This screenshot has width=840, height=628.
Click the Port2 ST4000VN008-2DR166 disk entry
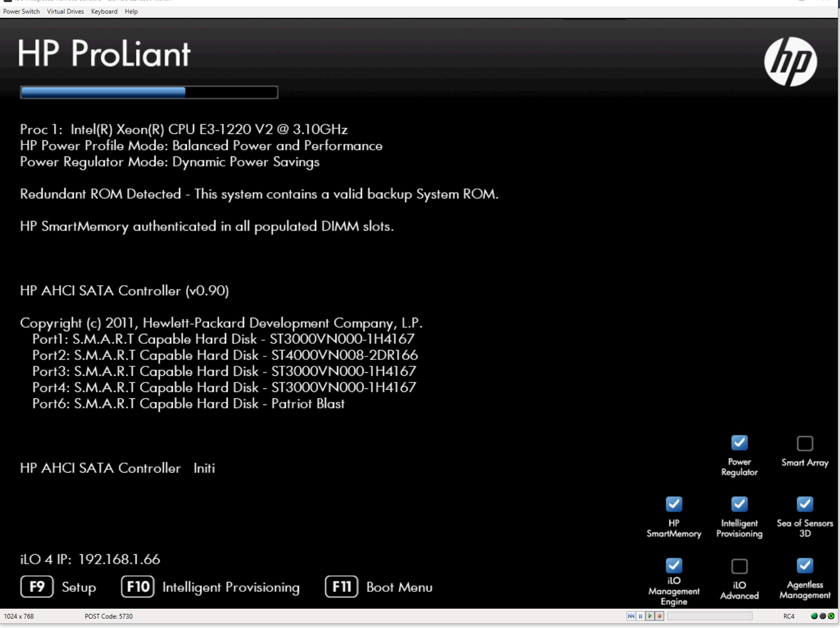[x=225, y=355]
